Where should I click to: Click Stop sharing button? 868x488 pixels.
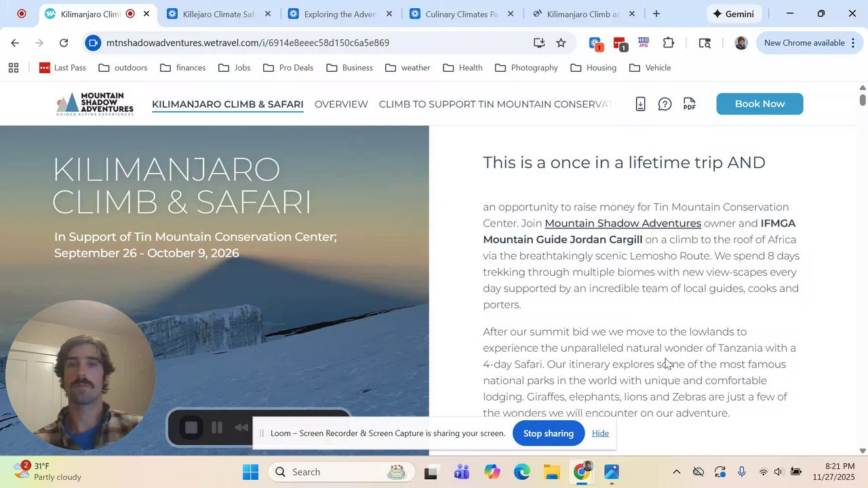tap(548, 433)
